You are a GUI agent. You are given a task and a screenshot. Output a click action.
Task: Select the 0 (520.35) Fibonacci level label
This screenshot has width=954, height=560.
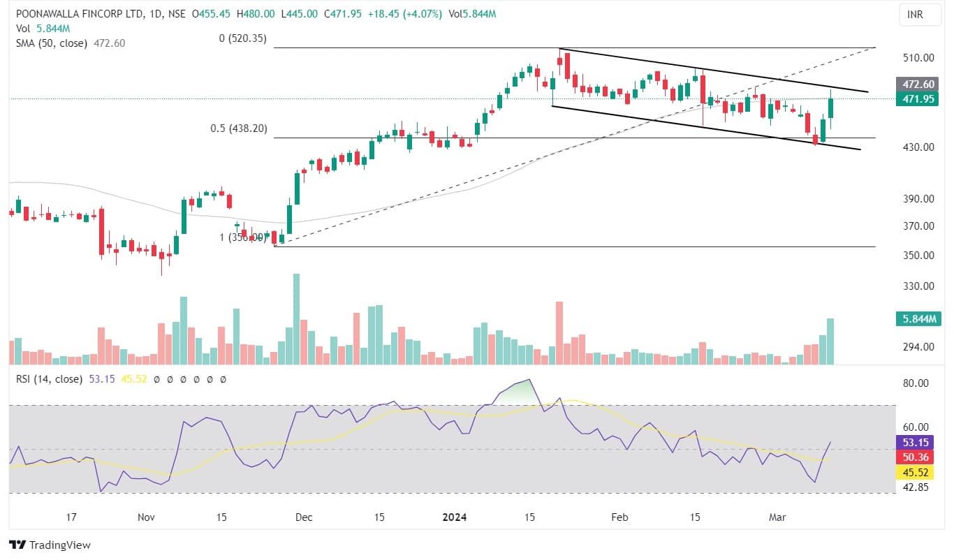coord(242,39)
